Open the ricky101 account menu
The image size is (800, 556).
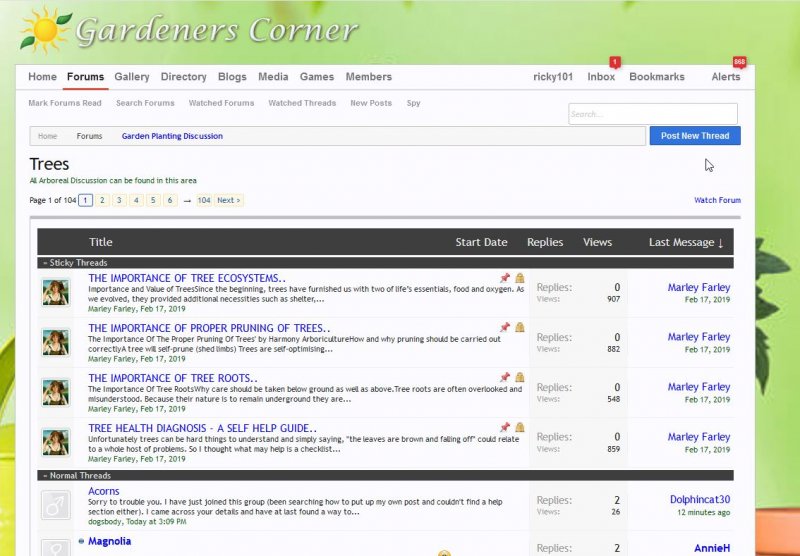[x=553, y=77]
